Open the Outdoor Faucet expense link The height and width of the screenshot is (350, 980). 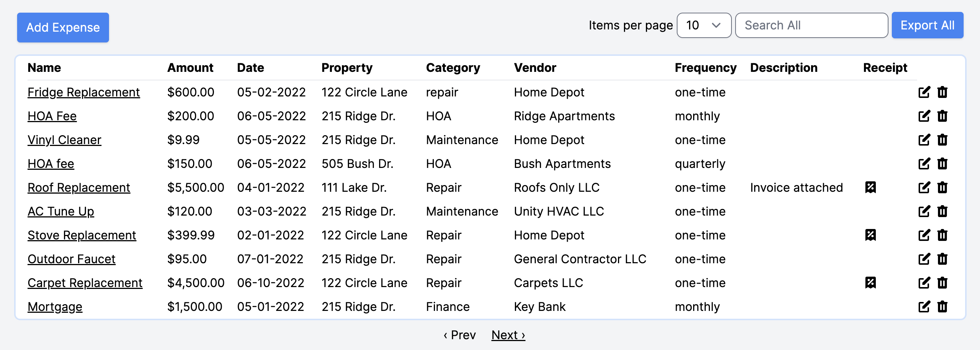coord(71,259)
